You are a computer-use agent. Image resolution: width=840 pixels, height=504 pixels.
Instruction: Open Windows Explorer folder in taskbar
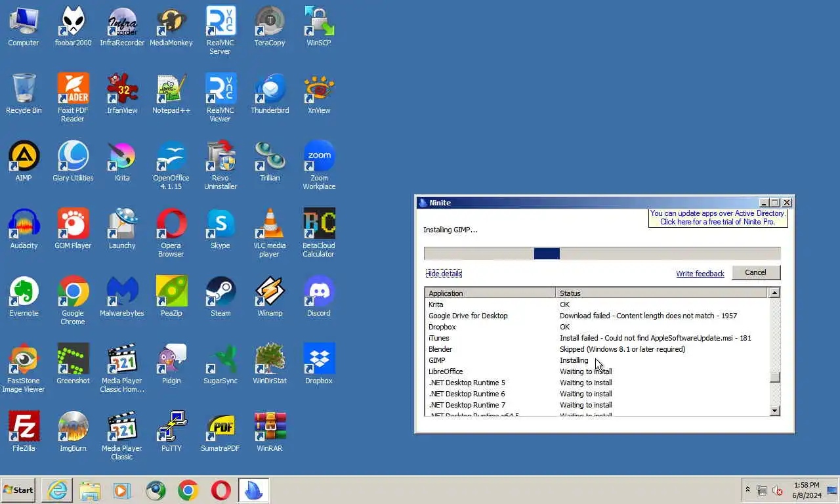tap(90, 490)
